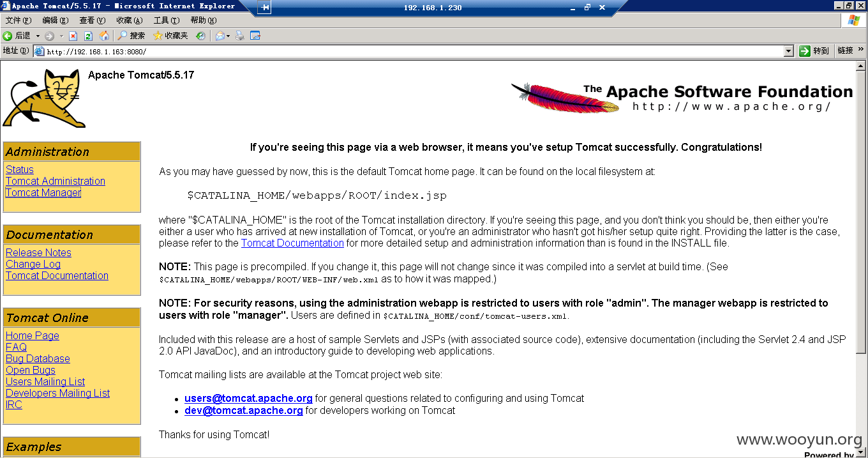Open the 查看(V) View menu
This screenshot has height=458, width=868.
point(92,20)
